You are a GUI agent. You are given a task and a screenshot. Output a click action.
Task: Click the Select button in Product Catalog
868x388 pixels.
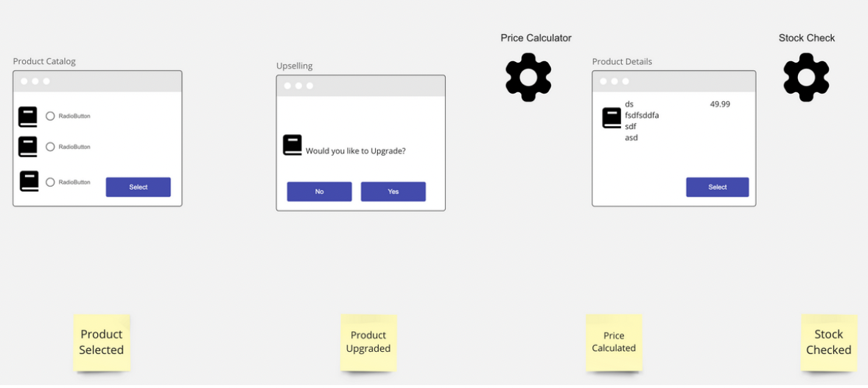tap(139, 187)
